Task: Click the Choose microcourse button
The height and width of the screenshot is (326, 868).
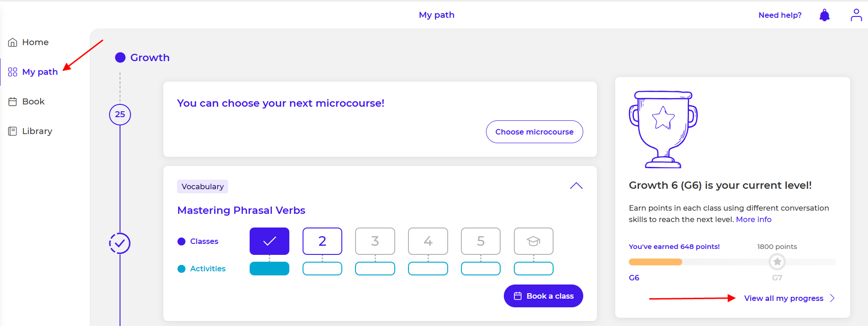Action: (534, 132)
